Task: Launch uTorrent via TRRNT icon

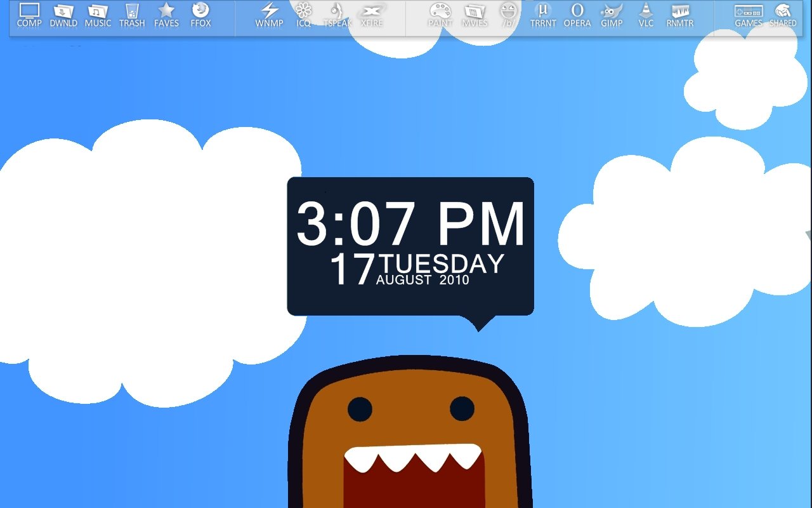Action: click(x=543, y=15)
